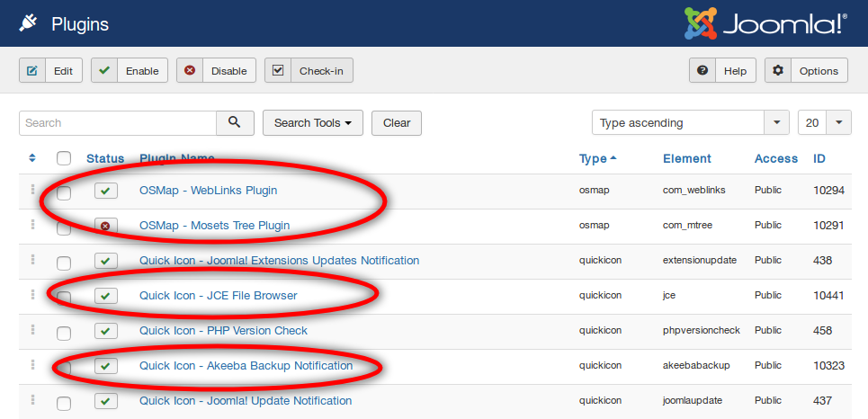Image resolution: width=868 pixels, height=419 pixels.
Task: Click the Disable red cross icon
Action: pos(190,71)
